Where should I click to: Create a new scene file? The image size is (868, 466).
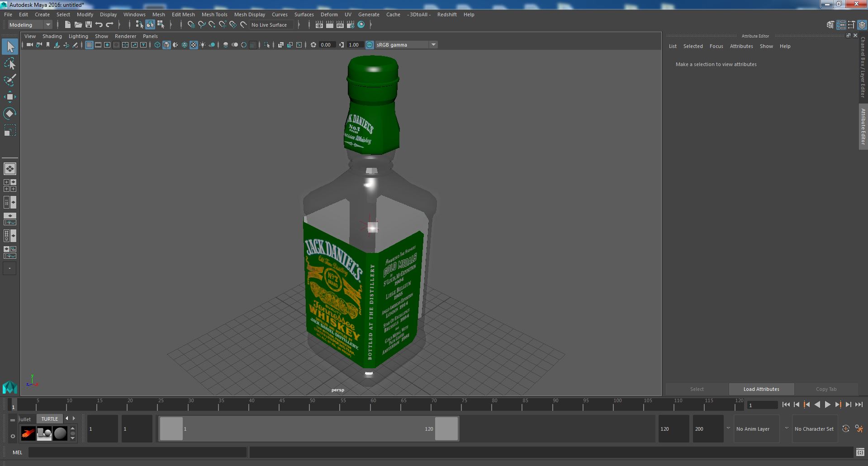click(68, 25)
